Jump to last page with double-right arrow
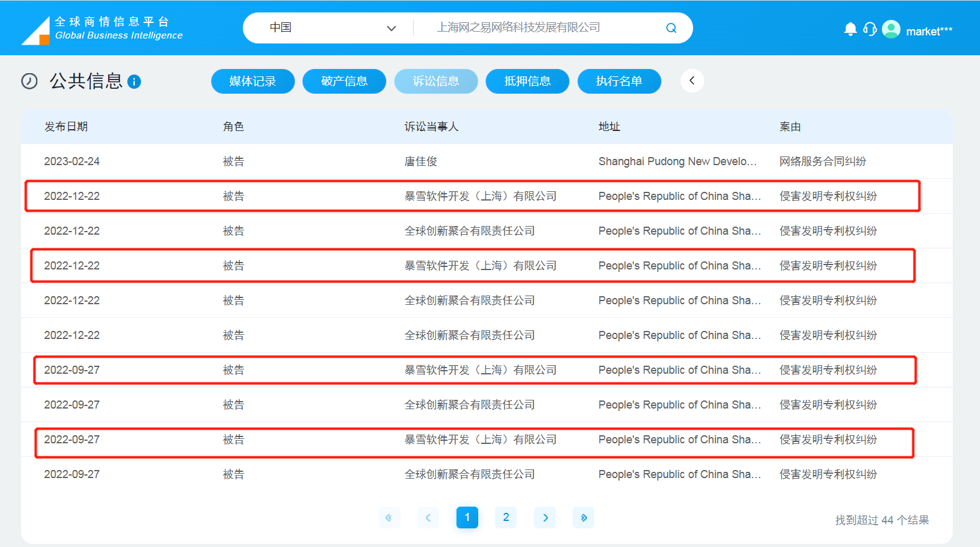 (584, 517)
